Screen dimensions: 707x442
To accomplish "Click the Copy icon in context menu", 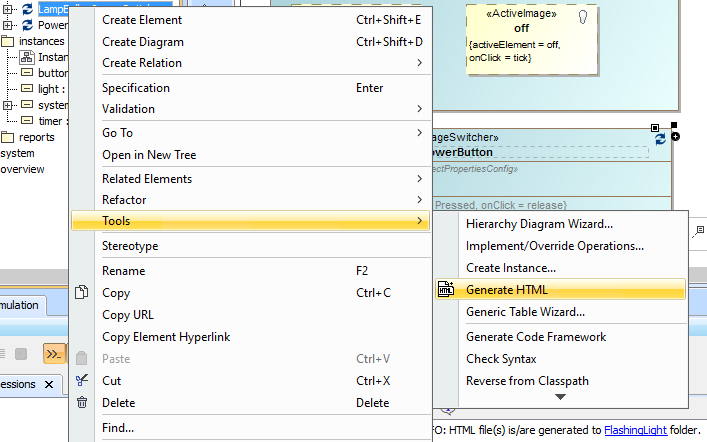I will coord(82,293).
